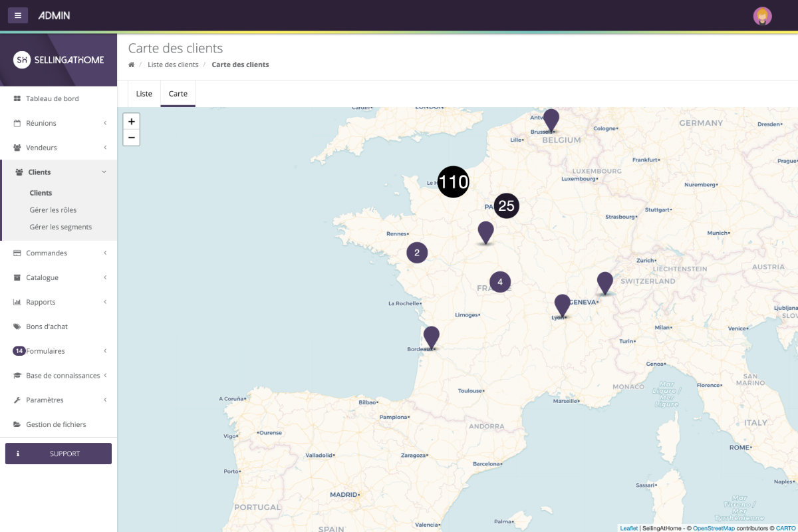Switch to the Liste tab

[x=144, y=94]
